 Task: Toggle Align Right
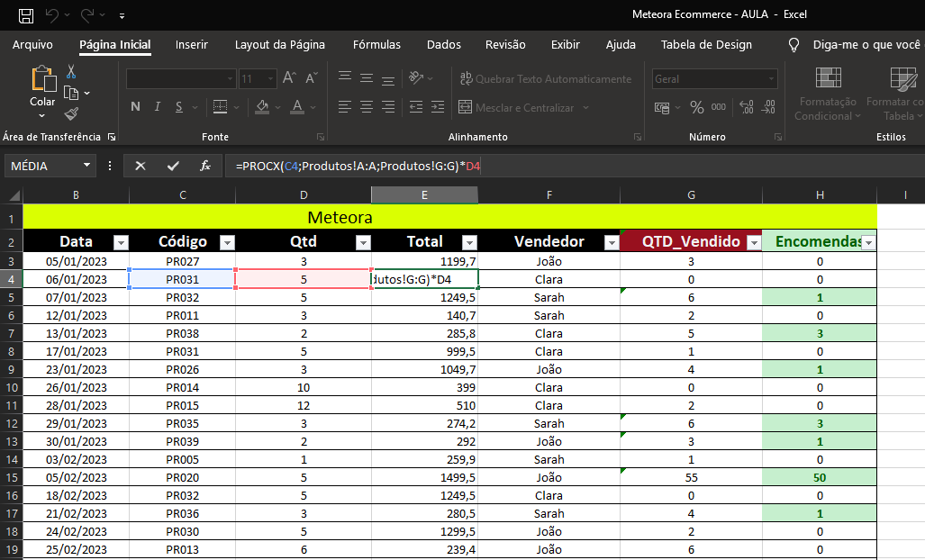(x=388, y=107)
